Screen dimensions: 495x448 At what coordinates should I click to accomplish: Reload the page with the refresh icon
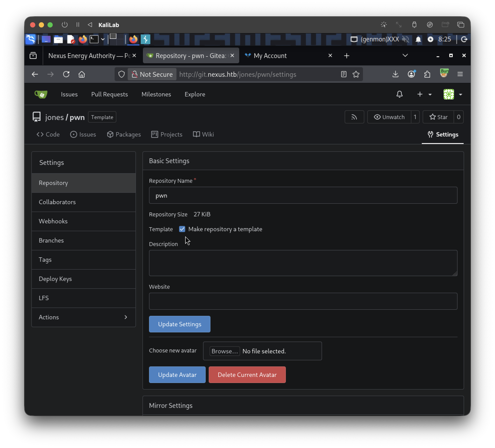pos(66,74)
